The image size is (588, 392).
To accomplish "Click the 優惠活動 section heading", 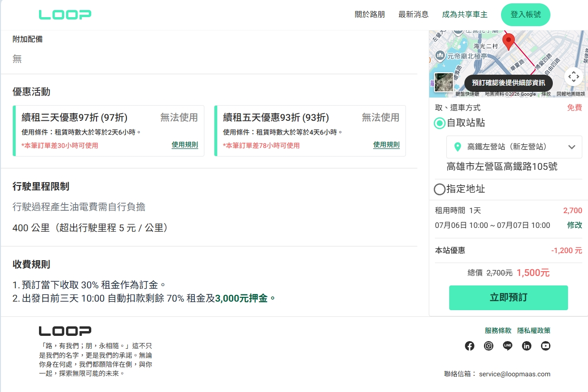I will (31, 92).
